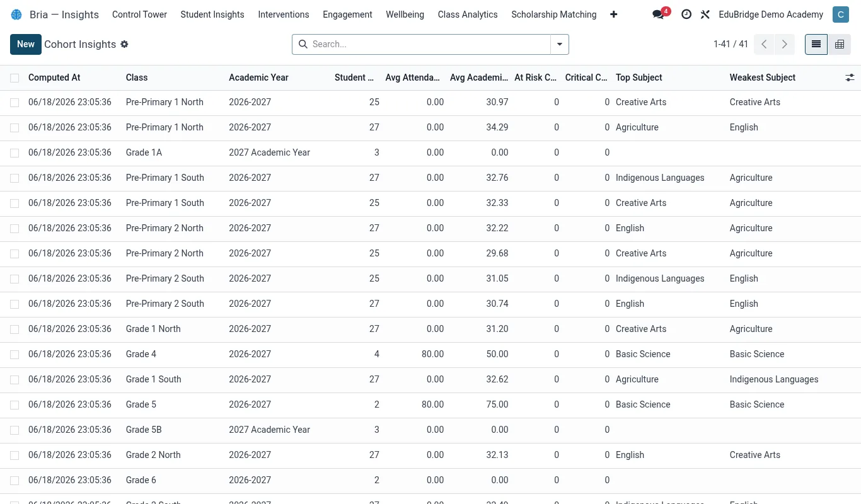The image size is (861, 504).
Task: Click the search magnifier icon
Action: click(x=303, y=44)
